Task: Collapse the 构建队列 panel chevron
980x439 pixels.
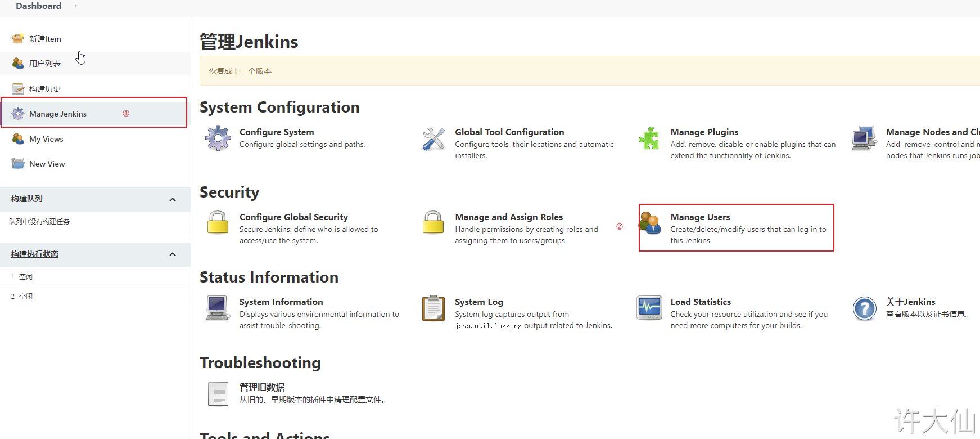Action: pos(173,199)
